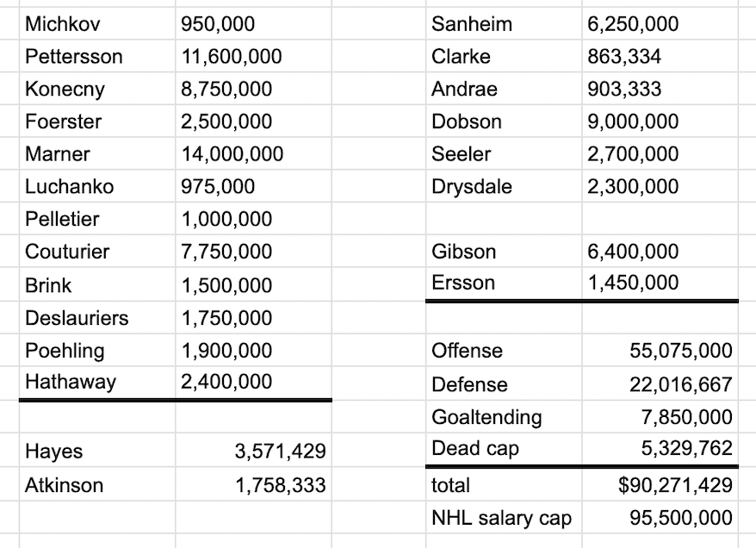Click the Ersson name cell
Screen dimensions: 756x548
503,283
